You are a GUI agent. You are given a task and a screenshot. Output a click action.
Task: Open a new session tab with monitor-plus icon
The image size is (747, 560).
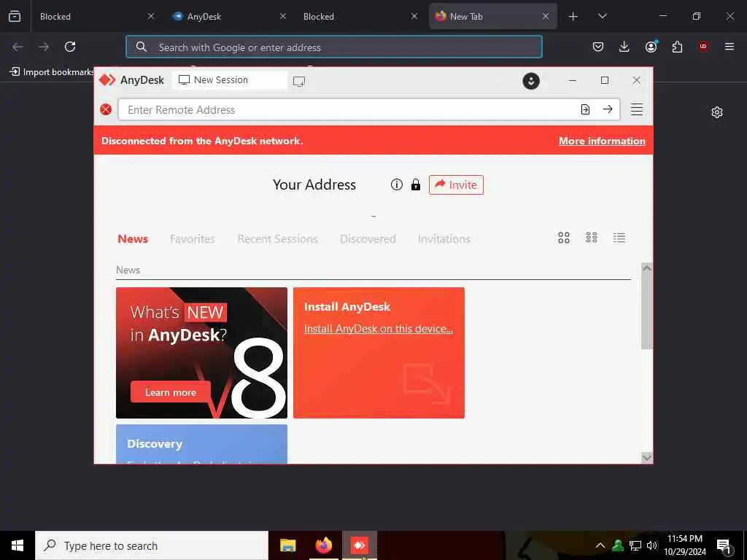click(299, 82)
